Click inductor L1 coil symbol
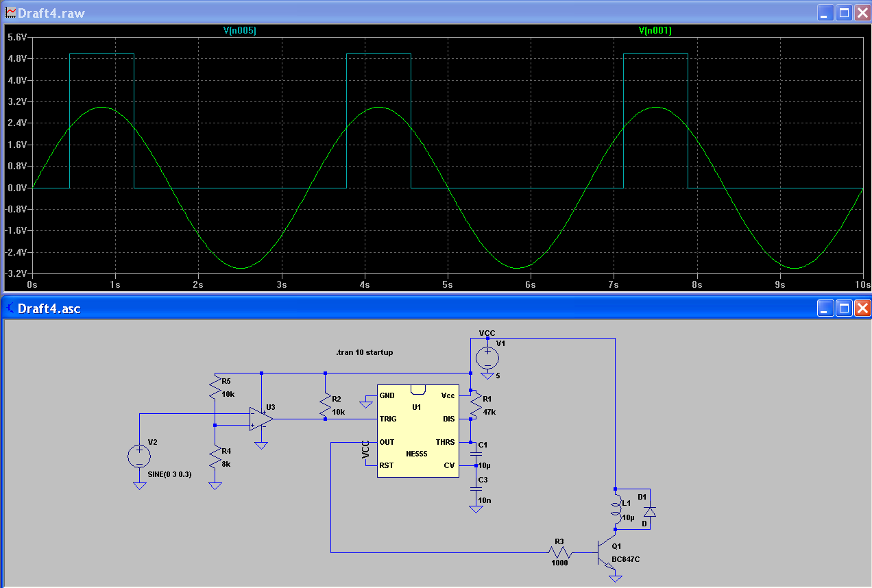 614,511
